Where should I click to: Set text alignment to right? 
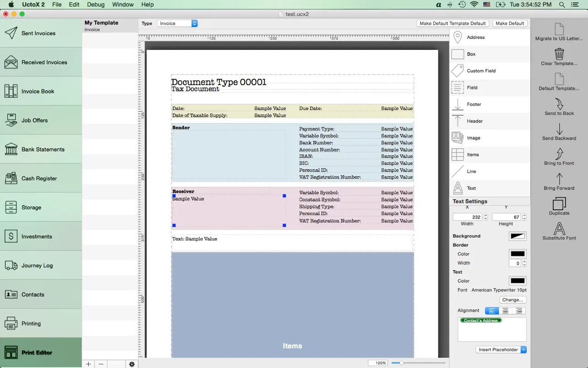tap(519, 311)
